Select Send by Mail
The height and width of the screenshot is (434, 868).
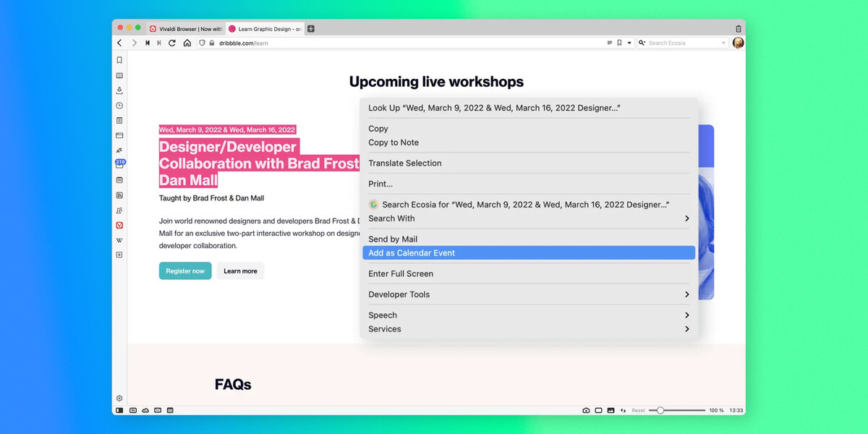tap(529, 239)
